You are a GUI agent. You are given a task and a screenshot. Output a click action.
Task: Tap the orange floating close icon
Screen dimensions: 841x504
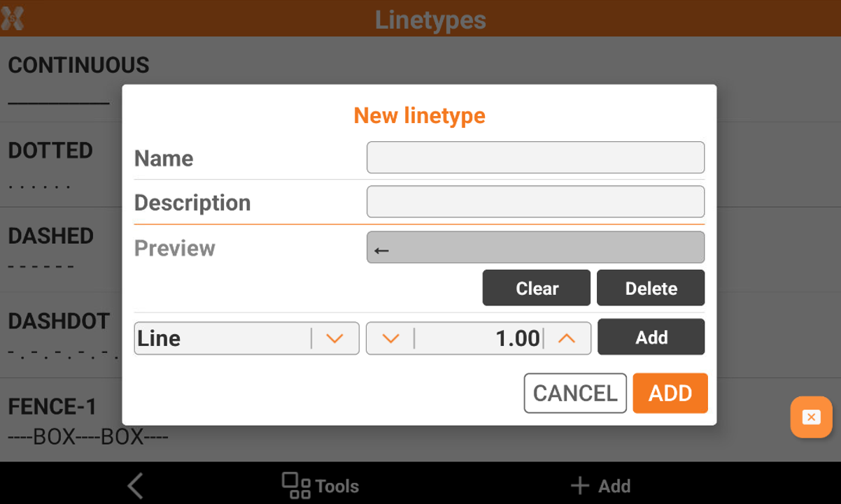tap(811, 417)
